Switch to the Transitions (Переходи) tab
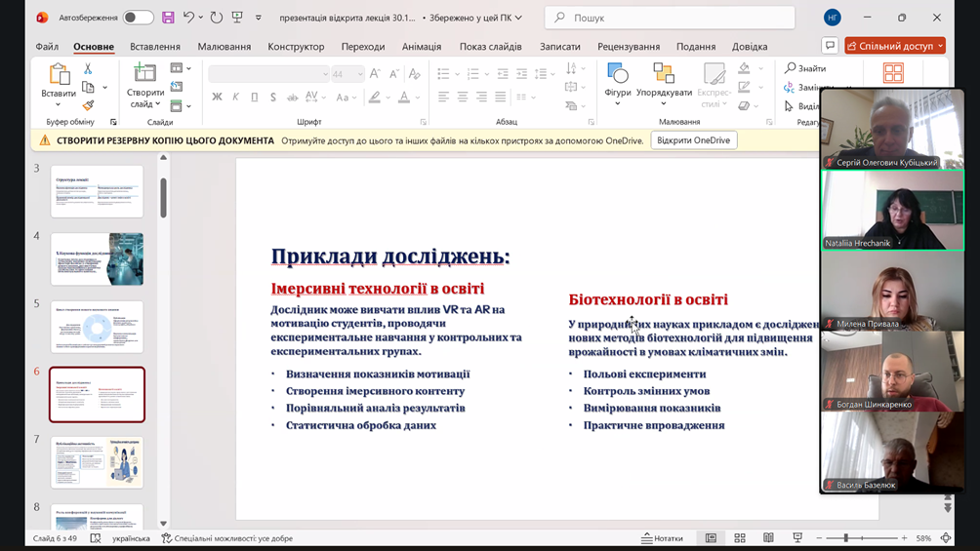The width and height of the screenshot is (980, 551). coord(363,47)
